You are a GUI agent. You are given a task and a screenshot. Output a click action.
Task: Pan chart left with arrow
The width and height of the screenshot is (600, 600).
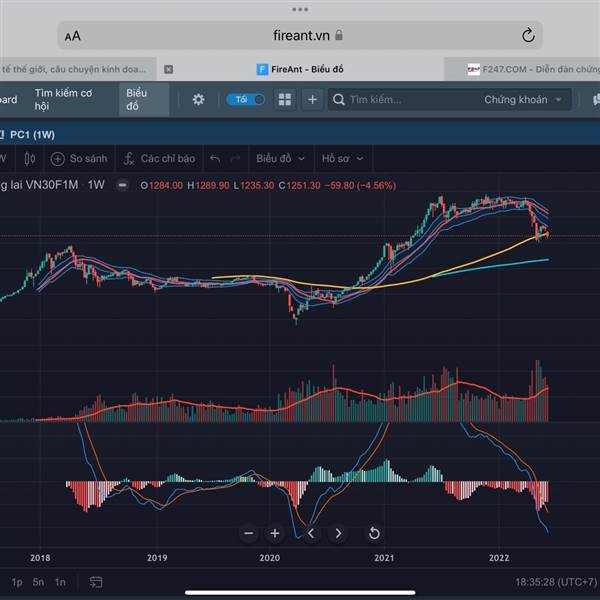click(x=311, y=533)
